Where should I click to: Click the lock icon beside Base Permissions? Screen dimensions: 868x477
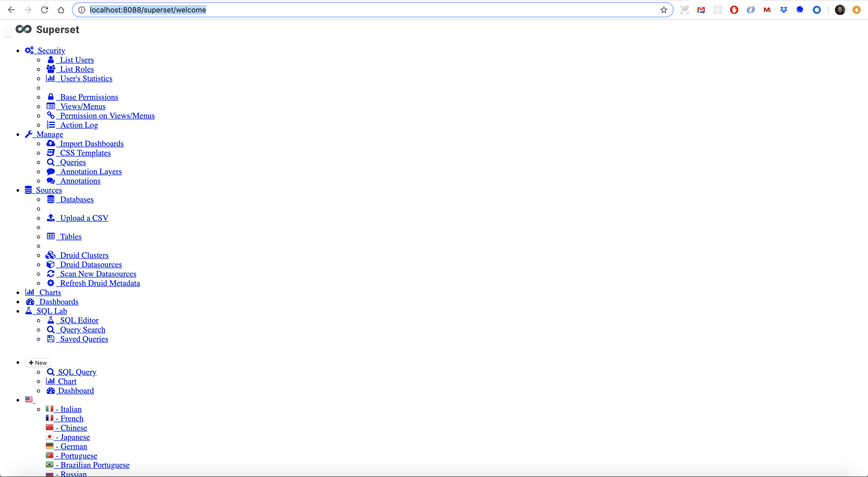click(51, 97)
